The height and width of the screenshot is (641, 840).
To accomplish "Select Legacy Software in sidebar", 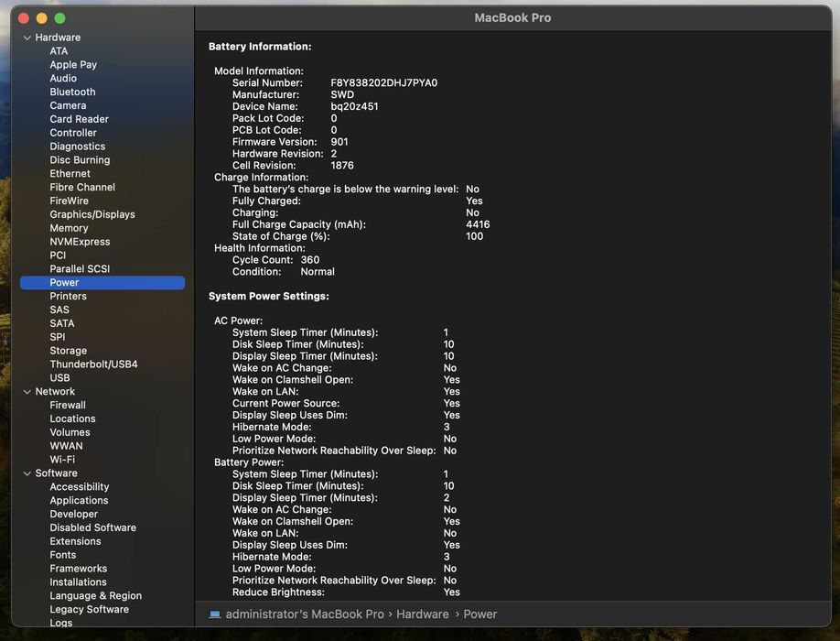I will pyautogui.click(x=90, y=609).
